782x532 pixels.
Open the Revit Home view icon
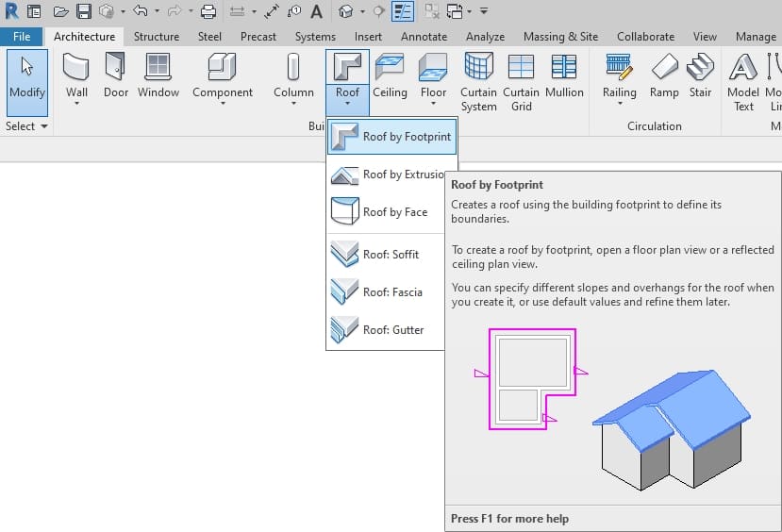pos(34,11)
